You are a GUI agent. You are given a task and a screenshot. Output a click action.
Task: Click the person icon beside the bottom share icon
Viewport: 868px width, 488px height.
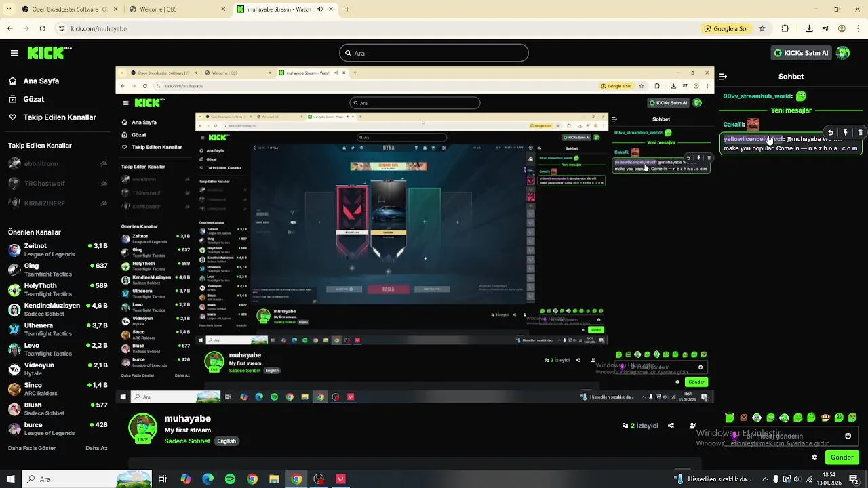tap(692, 426)
